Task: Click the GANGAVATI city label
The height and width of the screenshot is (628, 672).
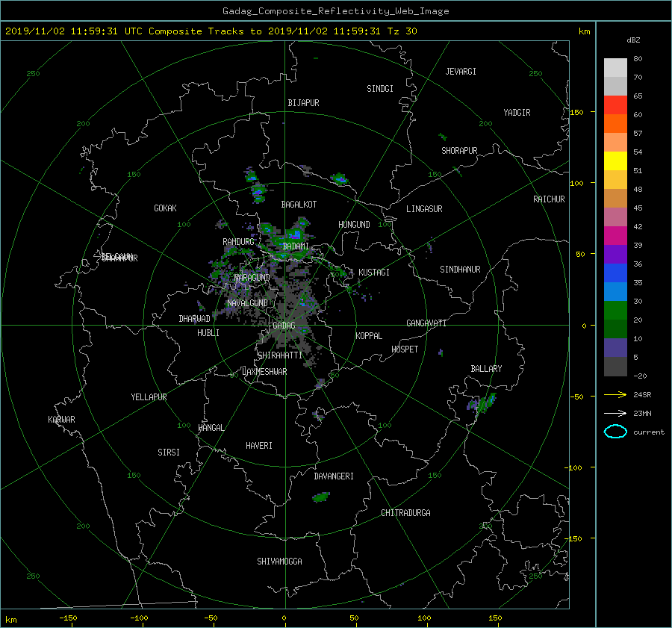Action: pos(426,323)
